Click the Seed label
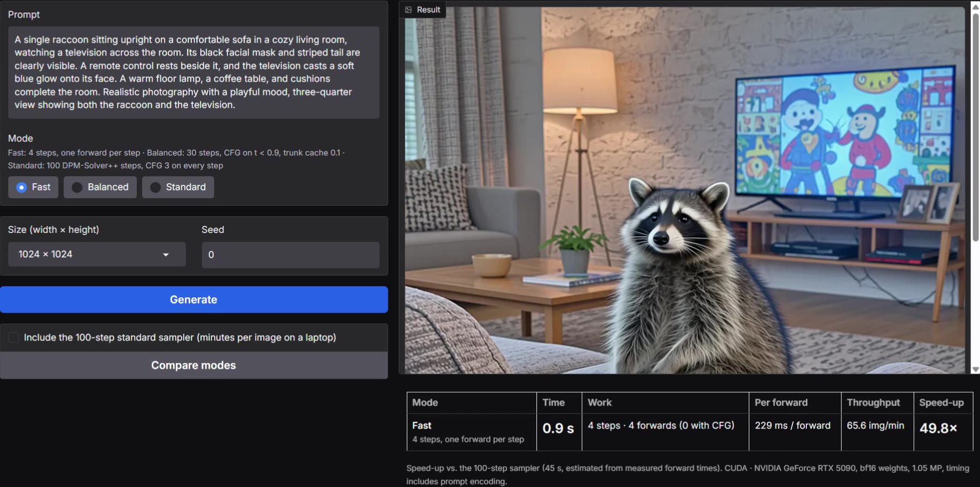The height and width of the screenshot is (487, 980). (213, 230)
